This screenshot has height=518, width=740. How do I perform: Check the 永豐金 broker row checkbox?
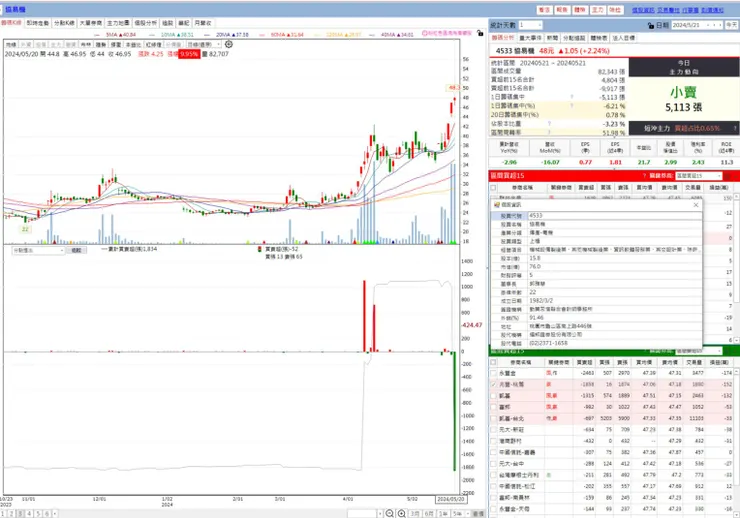(x=494, y=373)
